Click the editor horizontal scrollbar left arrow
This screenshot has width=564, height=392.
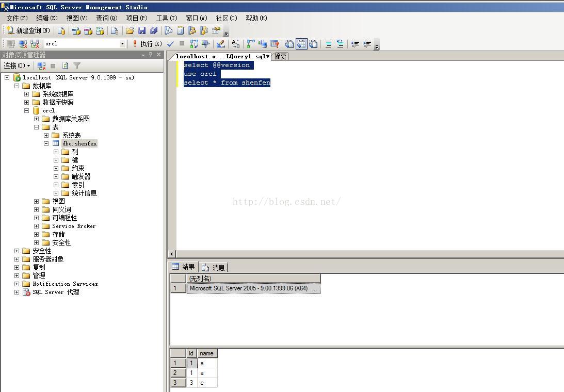click(x=172, y=254)
